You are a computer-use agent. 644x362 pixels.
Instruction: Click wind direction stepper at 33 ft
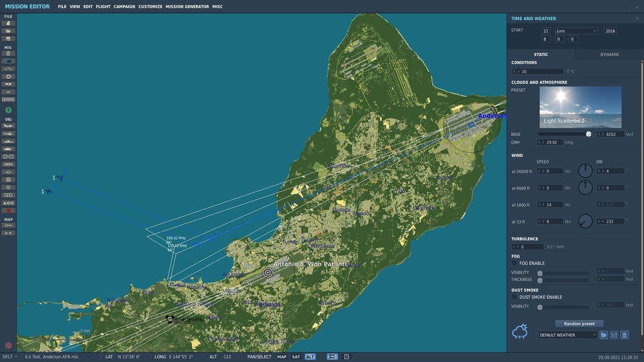point(611,221)
